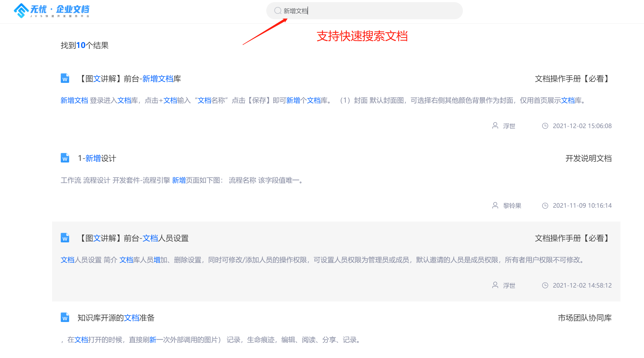Open 市场团队协同库 library label

(x=585, y=318)
